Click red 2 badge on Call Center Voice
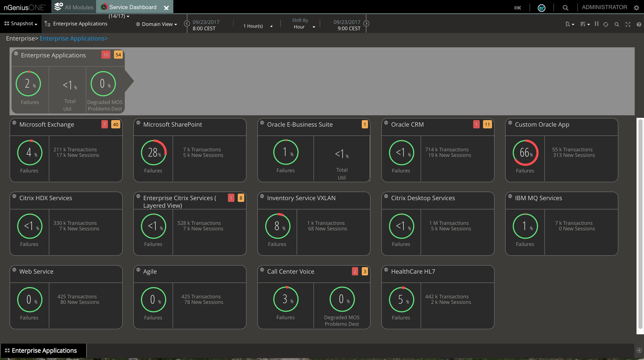644x360 pixels. pos(355,271)
